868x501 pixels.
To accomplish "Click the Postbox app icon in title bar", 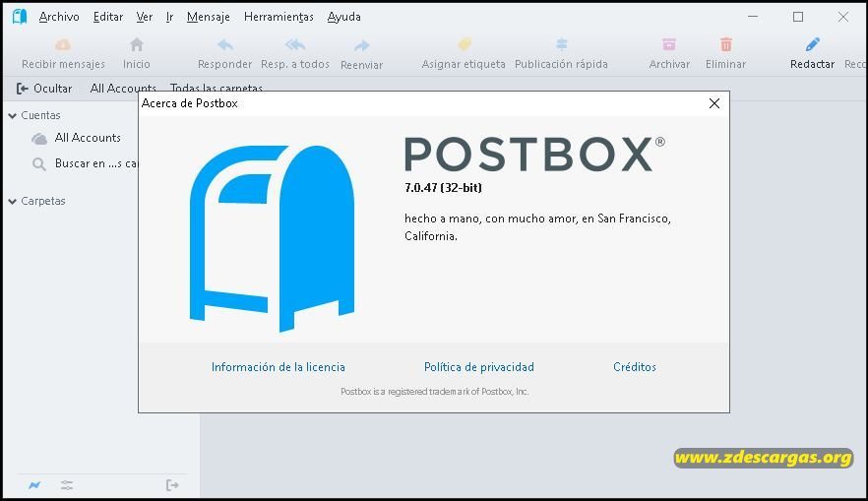I will click(20, 17).
